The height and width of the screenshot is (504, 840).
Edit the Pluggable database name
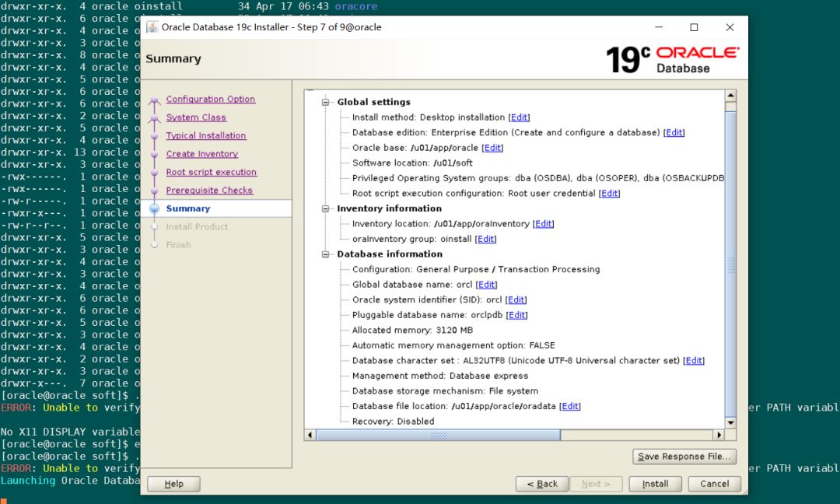click(517, 315)
